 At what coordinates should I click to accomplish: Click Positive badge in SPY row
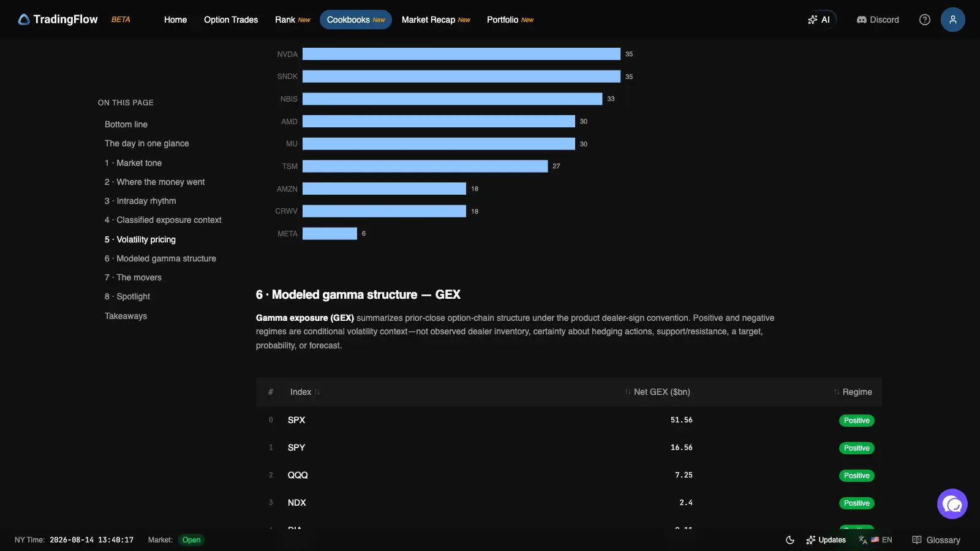[856, 448]
